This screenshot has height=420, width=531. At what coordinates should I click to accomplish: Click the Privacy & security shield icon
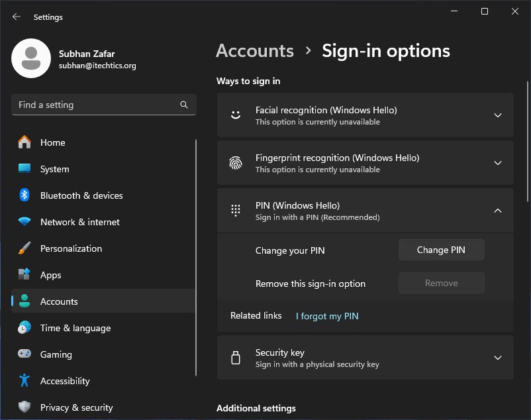point(24,407)
